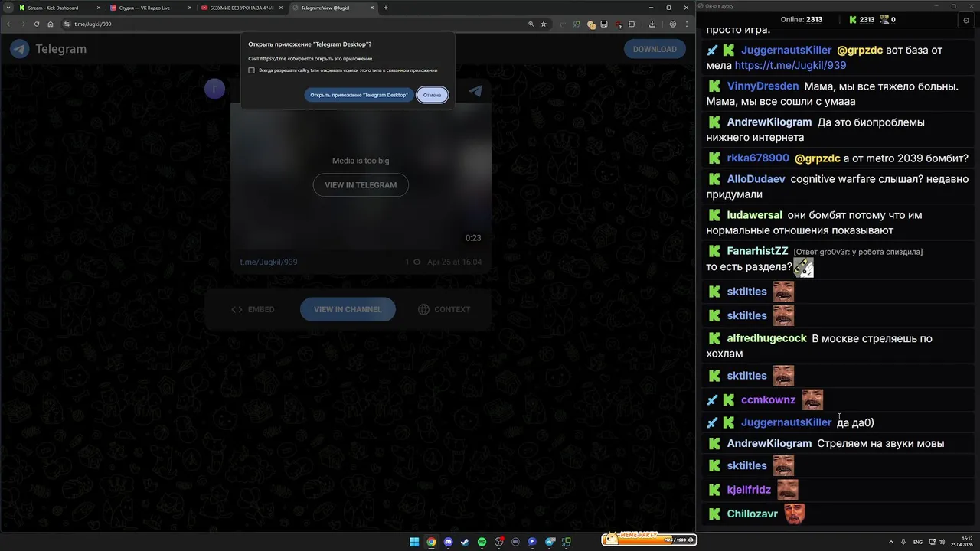This screenshot has width=980, height=551.
Task: Click the Telegram logo in page header
Action: (x=48, y=49)
